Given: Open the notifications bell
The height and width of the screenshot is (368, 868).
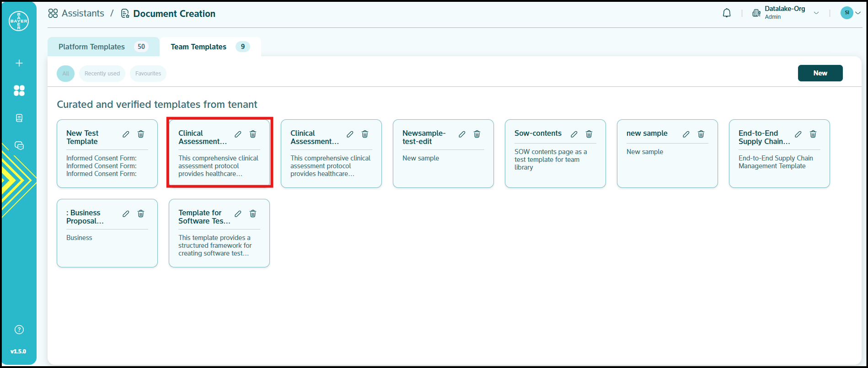Looking at the screenshot, I should tap(727, 13).
